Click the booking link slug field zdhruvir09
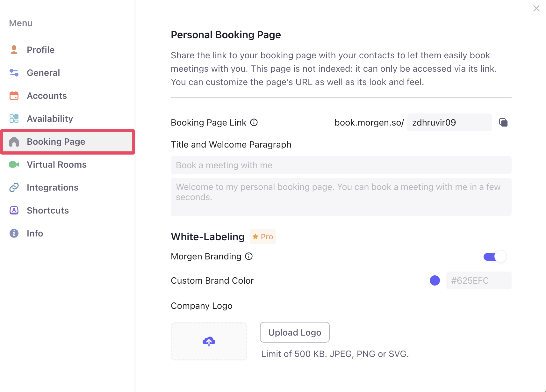Viewport: 546px width, 392px height. 449,122
